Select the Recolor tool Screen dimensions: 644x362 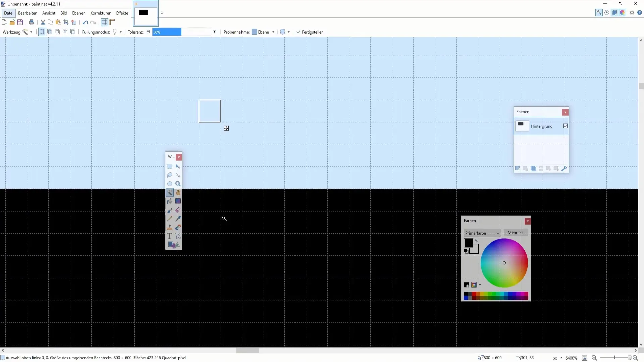tap(178, 227)
